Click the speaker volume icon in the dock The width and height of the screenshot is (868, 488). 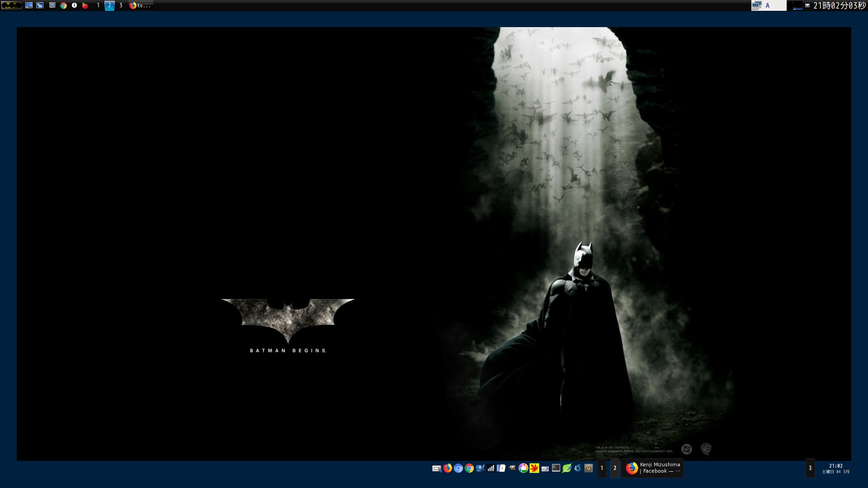(588, 468)
